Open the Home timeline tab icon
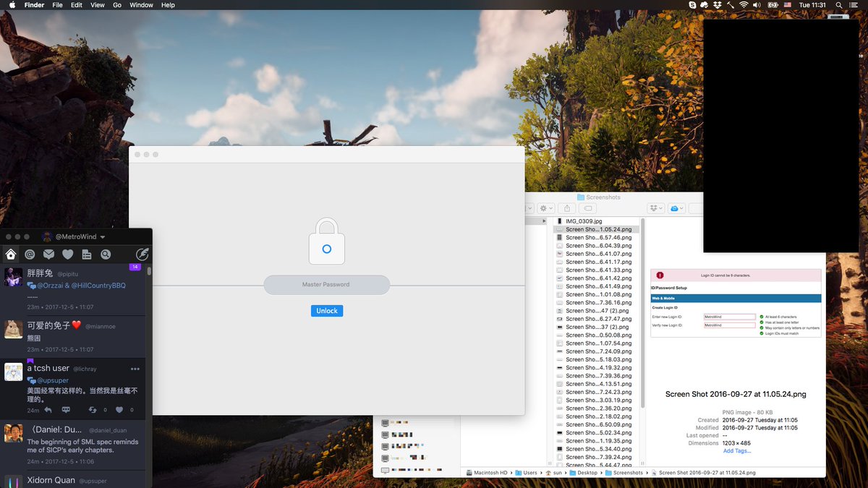The height and width of the screenshot is (488, 868). point(11,254)
